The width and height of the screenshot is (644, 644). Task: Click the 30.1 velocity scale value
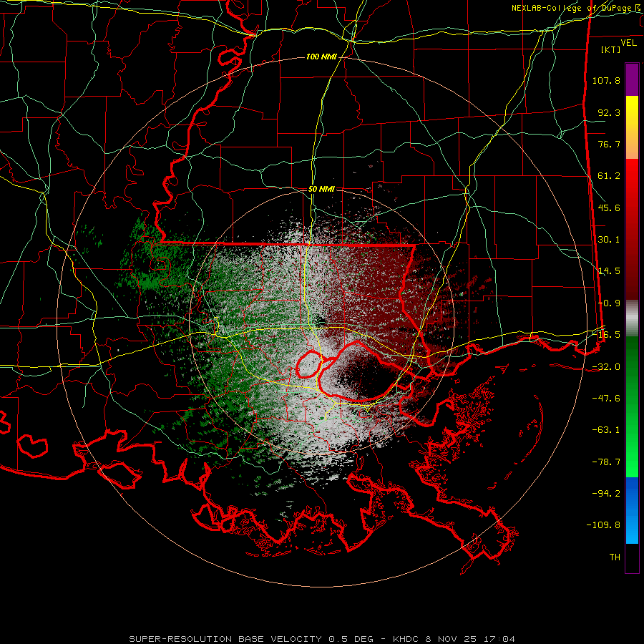(x=609, y=240)
